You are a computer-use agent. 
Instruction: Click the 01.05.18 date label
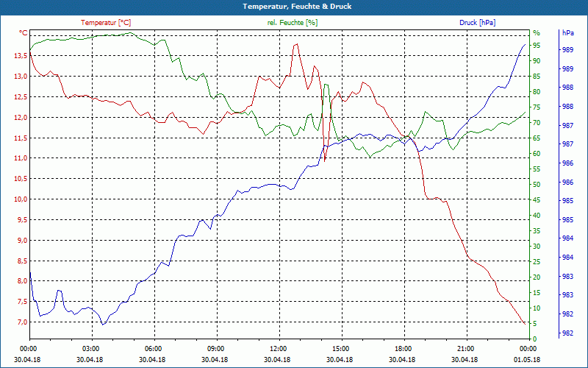[x=527, y=360]
